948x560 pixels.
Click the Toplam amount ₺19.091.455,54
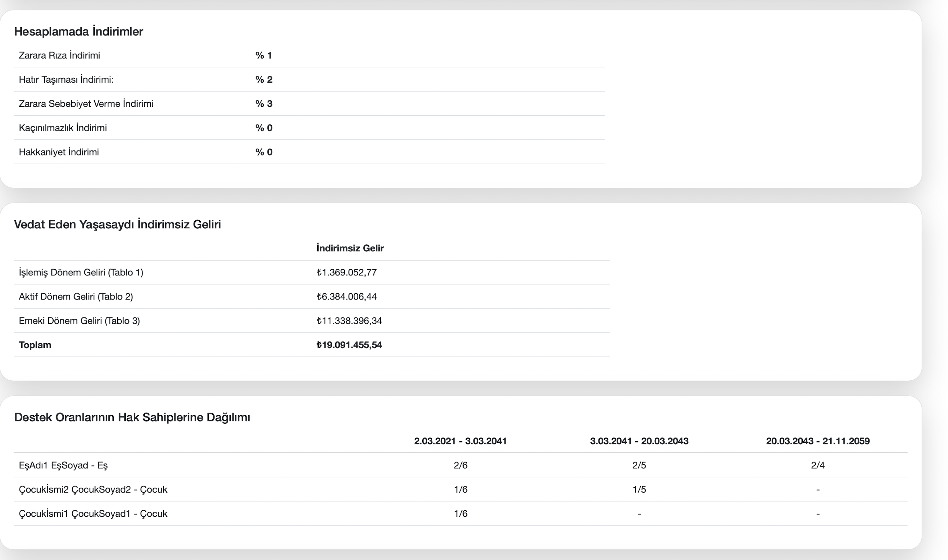pos(349,345)
